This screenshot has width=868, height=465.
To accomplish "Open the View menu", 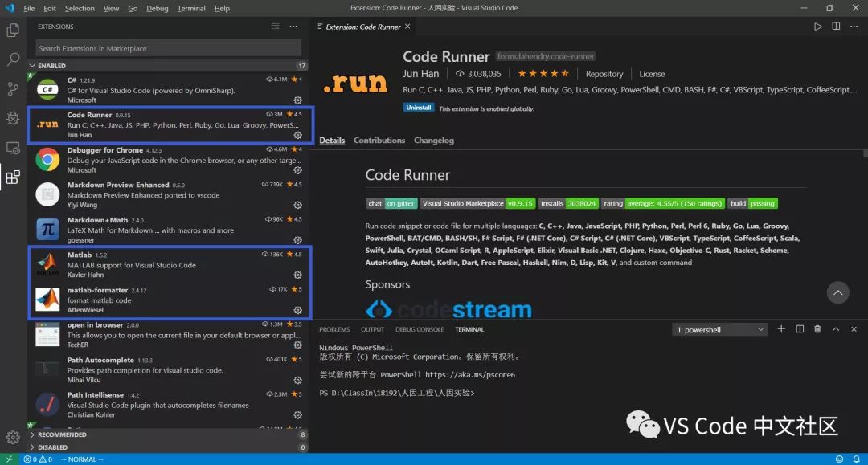I will 111,8.
